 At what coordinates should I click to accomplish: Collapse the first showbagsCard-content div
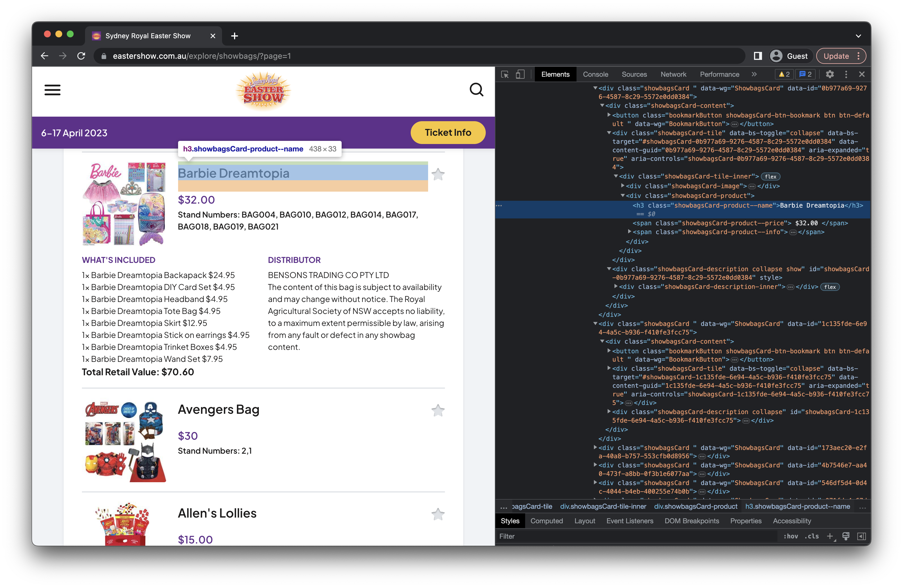[x=602, y=106]
